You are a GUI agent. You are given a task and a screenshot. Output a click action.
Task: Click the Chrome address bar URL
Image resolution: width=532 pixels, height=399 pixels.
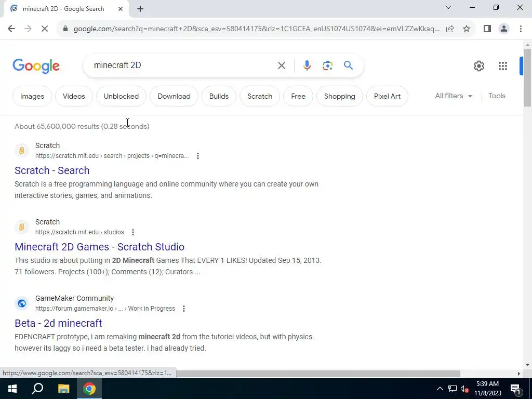pos(256,29)
